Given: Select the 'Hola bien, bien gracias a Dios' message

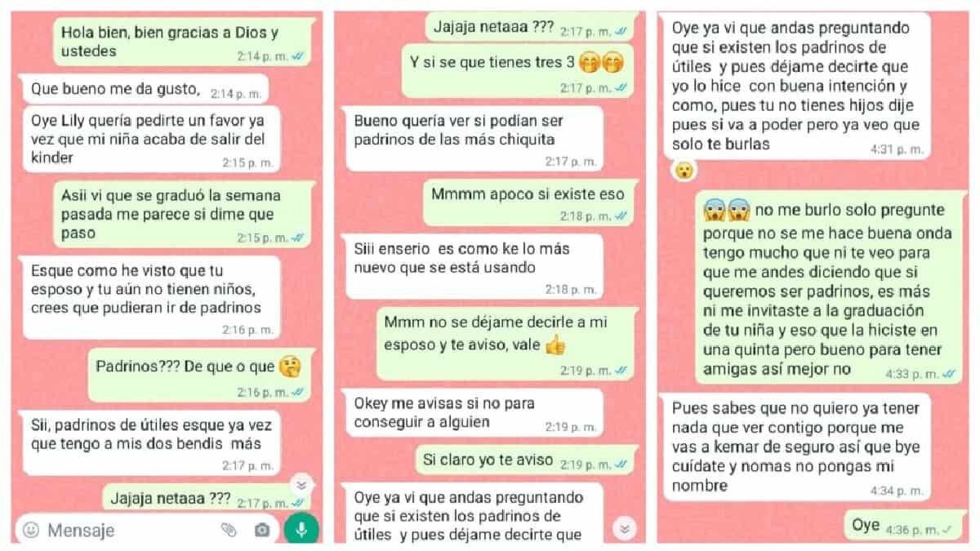Looking at the screenshot, I should pyautogui.click(x=183, y=42).
